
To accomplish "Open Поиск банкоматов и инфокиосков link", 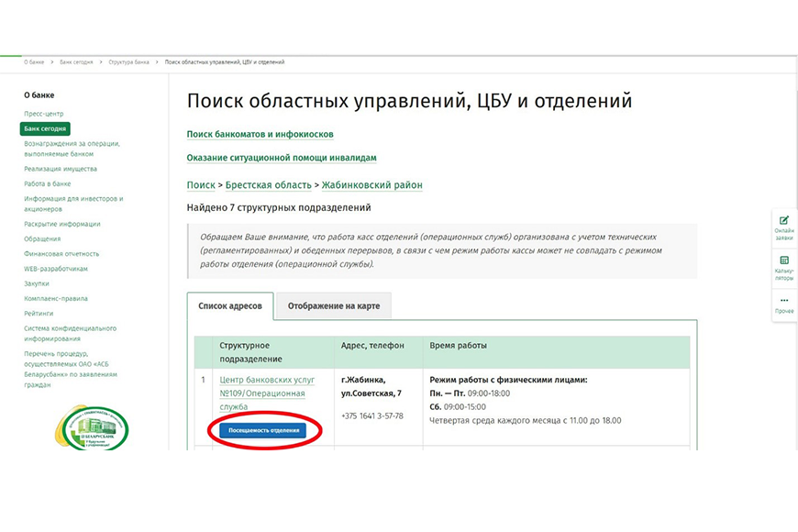I will [260, 134].
